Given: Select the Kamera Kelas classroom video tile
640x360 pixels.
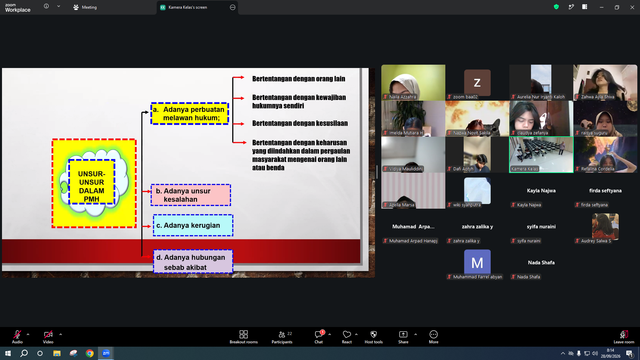Looking at the screenshot, I should (x=541, y=154).
